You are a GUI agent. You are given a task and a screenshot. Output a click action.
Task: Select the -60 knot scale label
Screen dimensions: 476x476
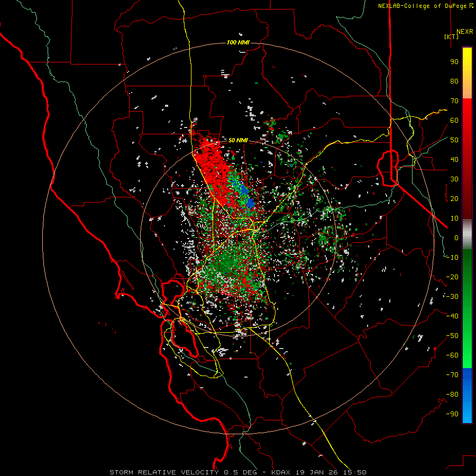tap(452, 355)
